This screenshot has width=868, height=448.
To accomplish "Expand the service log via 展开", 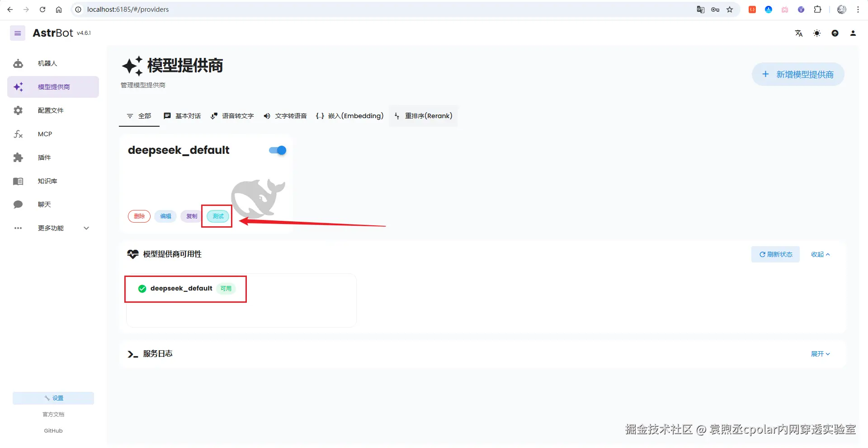I will (x=821, y=354).
